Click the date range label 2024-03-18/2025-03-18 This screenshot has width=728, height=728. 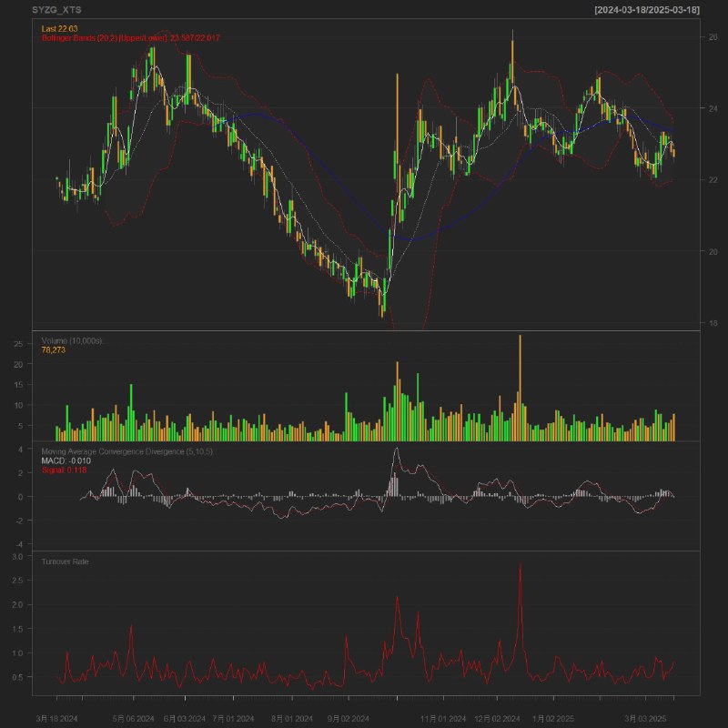click(646, 9)
